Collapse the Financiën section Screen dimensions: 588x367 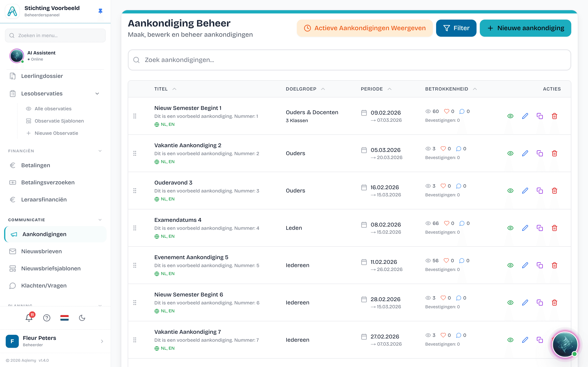(100, 151)
